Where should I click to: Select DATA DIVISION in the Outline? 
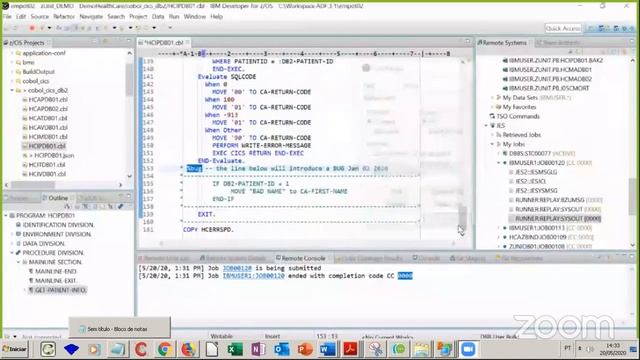[x=44, y=244]
